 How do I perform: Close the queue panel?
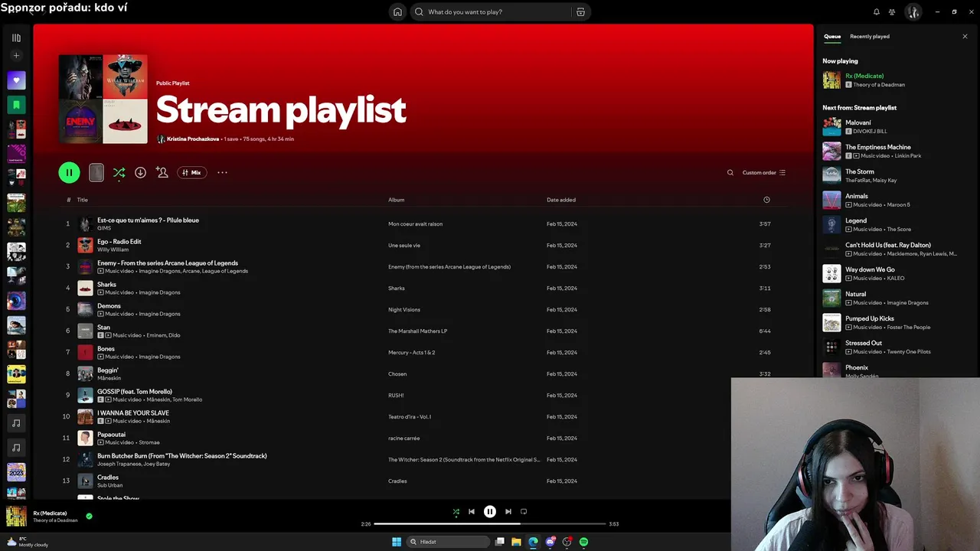click(x=965, y=36)
